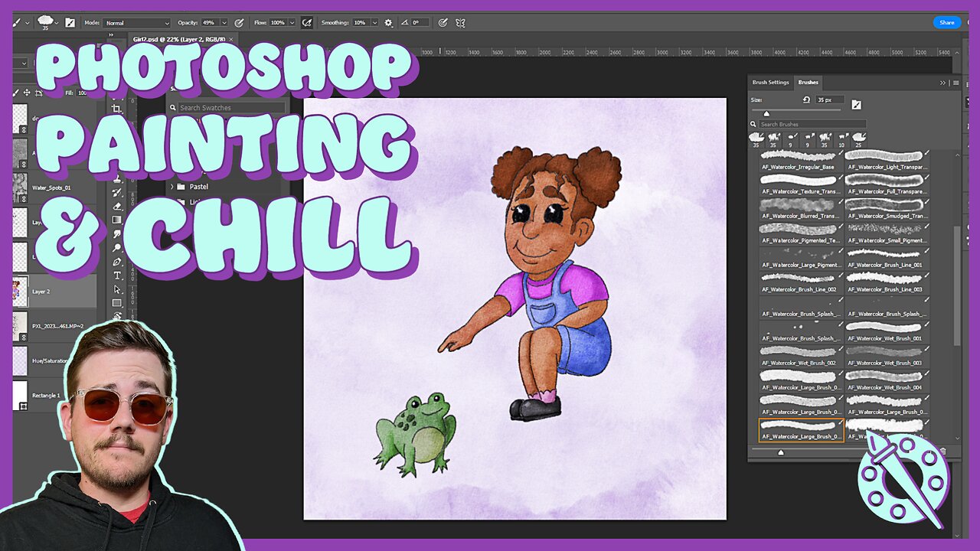Choose the recent brush preset sized 25
The width and height of the screenshot is (980, 551).
coord(858,139)
